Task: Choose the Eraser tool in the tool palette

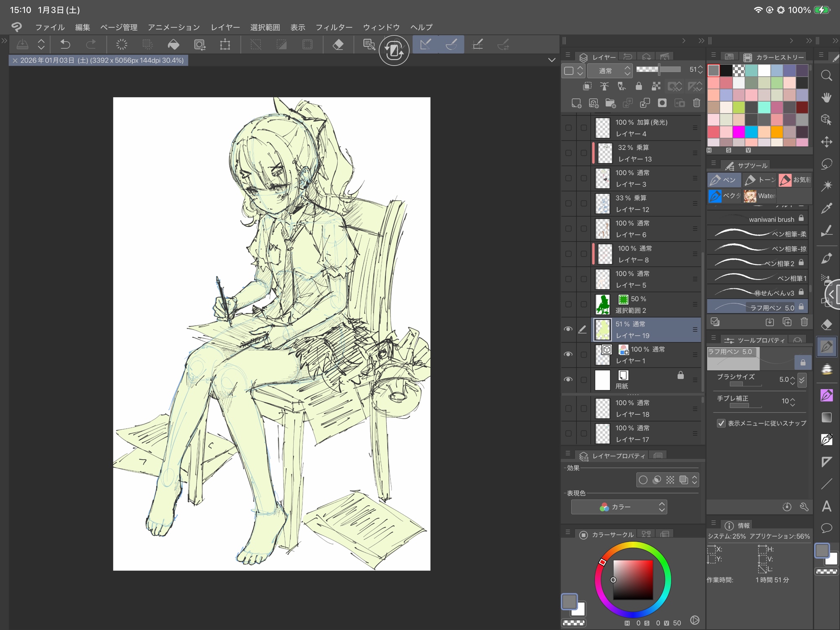Action: 826,324
